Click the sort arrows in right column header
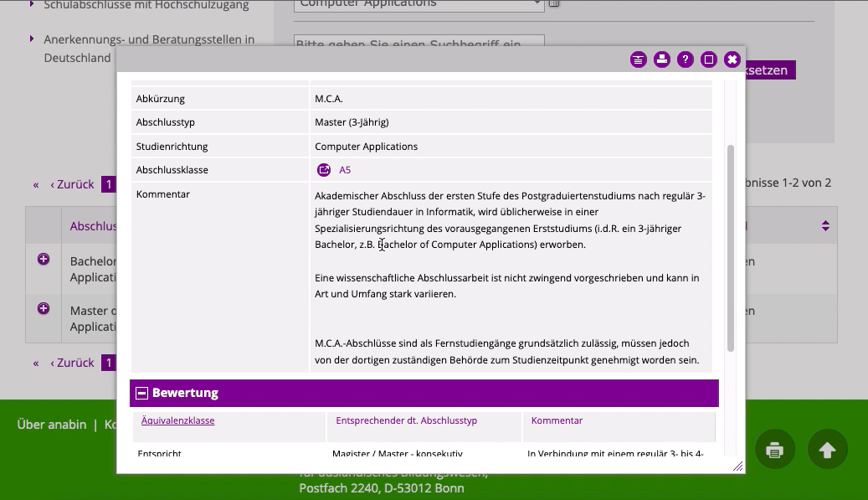 coord(825,226)
